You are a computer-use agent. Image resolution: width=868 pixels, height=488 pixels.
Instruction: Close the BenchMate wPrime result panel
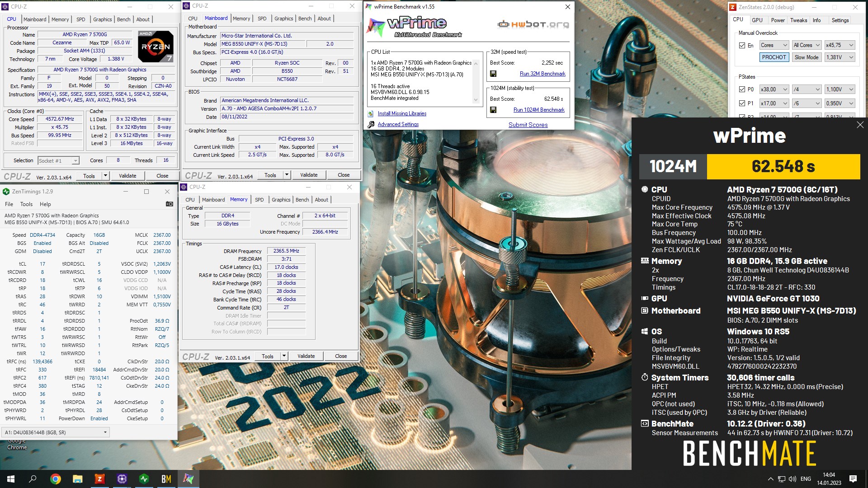pyautogui.click(x=860, y=125)
